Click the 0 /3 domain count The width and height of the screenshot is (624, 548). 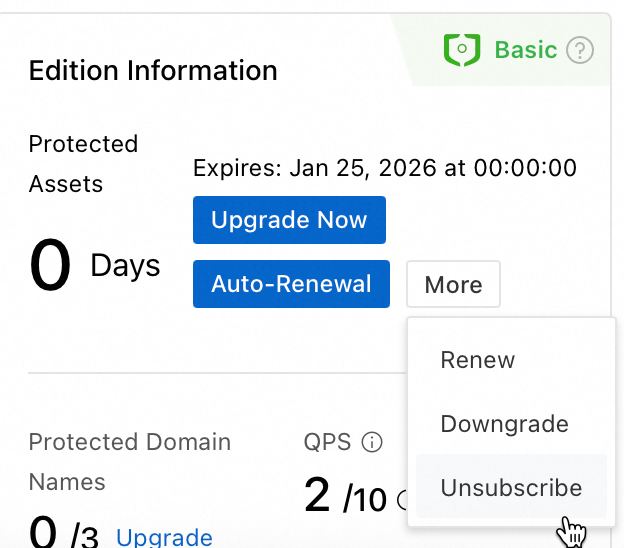coord(64,533)
